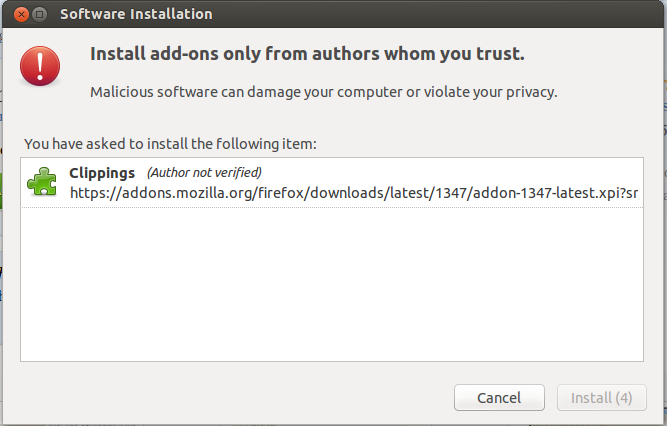Click the Install (4) countdown button

pos(601,398)
